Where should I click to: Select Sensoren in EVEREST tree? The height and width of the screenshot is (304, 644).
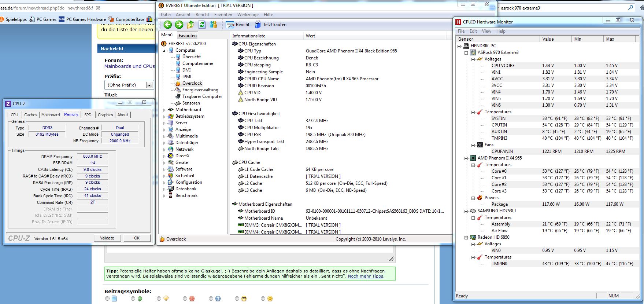(191, 103)
